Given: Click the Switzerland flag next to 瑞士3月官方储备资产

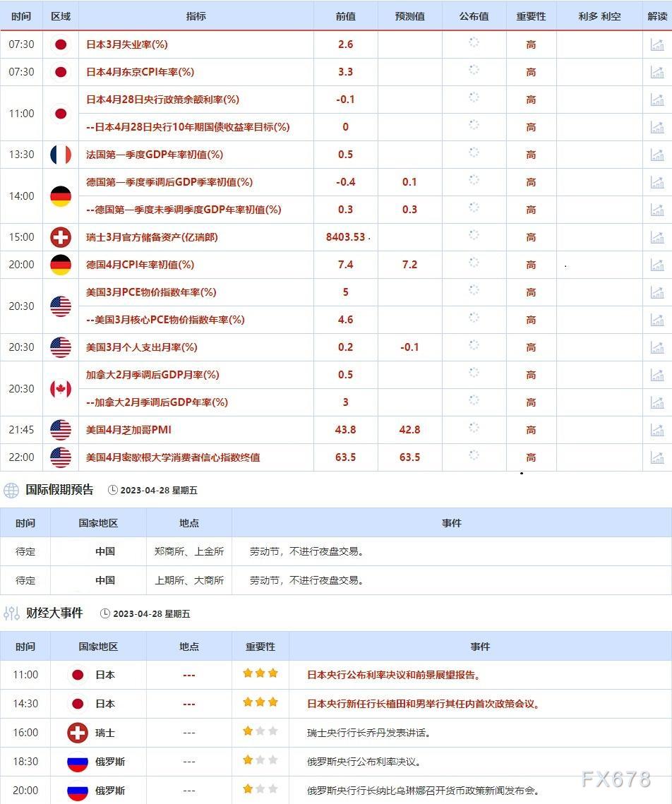Looking at the screenshot, I should [x=61, y=237].
